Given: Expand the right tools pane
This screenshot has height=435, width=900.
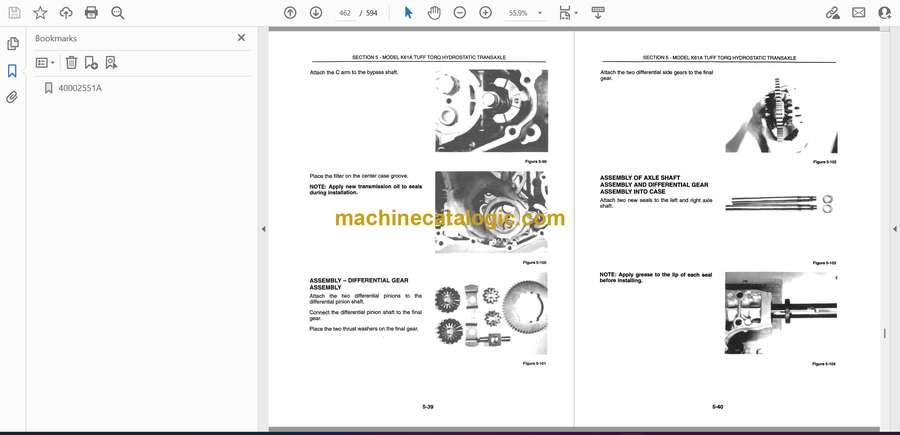Looking at the screenshot, I should tap(894, 229).
